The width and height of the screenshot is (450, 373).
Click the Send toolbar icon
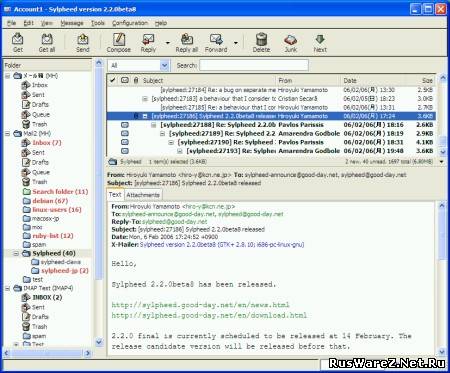83,39
